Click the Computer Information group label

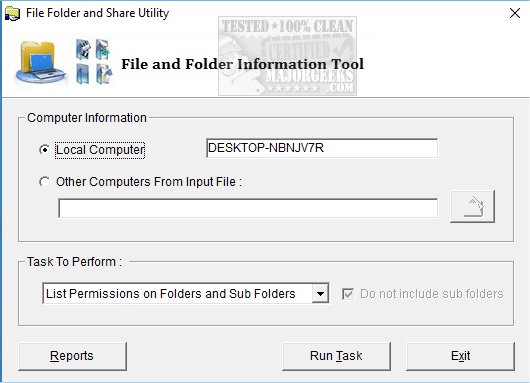click(87, 118)
